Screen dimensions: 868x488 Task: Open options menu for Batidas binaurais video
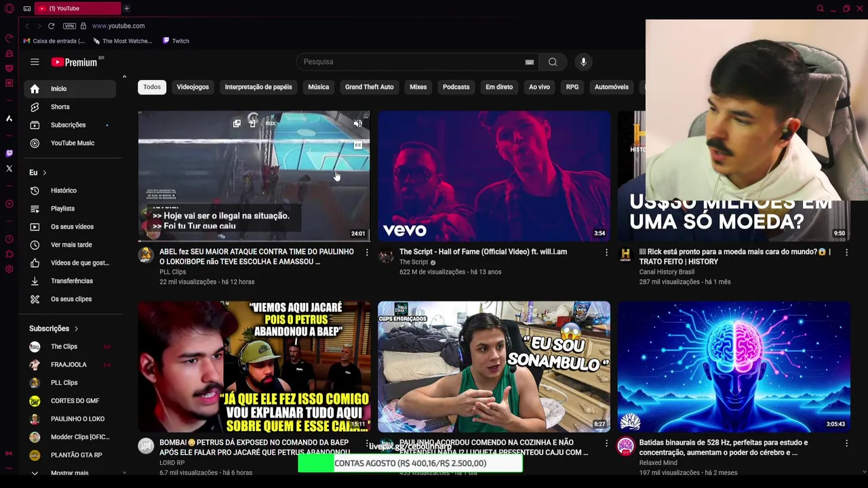(846, 443)
